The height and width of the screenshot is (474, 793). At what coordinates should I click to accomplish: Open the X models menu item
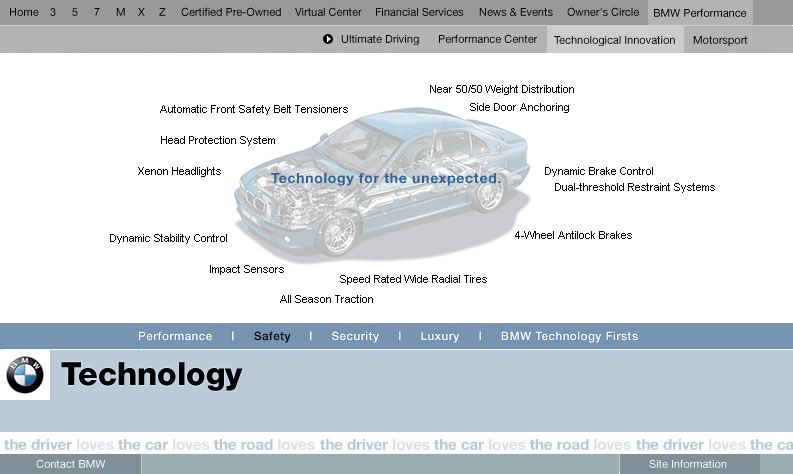(x=141, y=12)
